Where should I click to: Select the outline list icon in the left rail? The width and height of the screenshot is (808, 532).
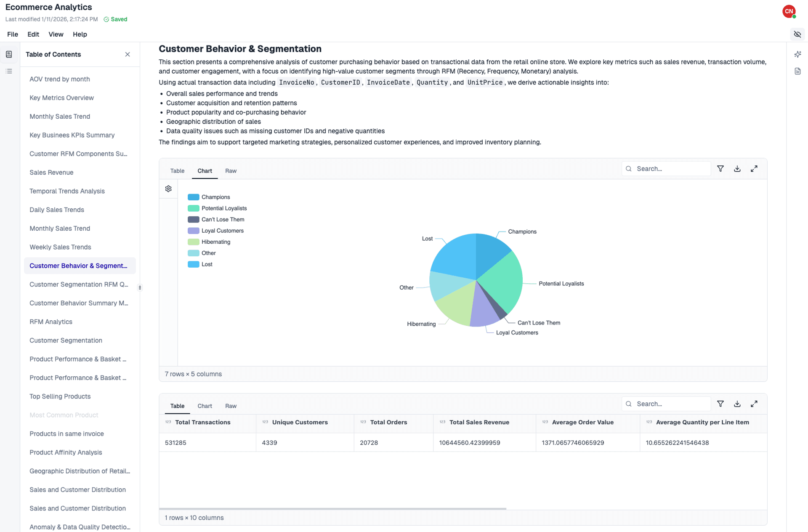point(9,71)
